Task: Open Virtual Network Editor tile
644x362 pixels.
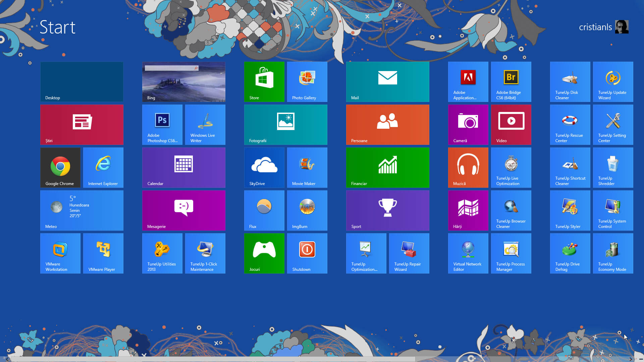Action: tap(468, 253)
